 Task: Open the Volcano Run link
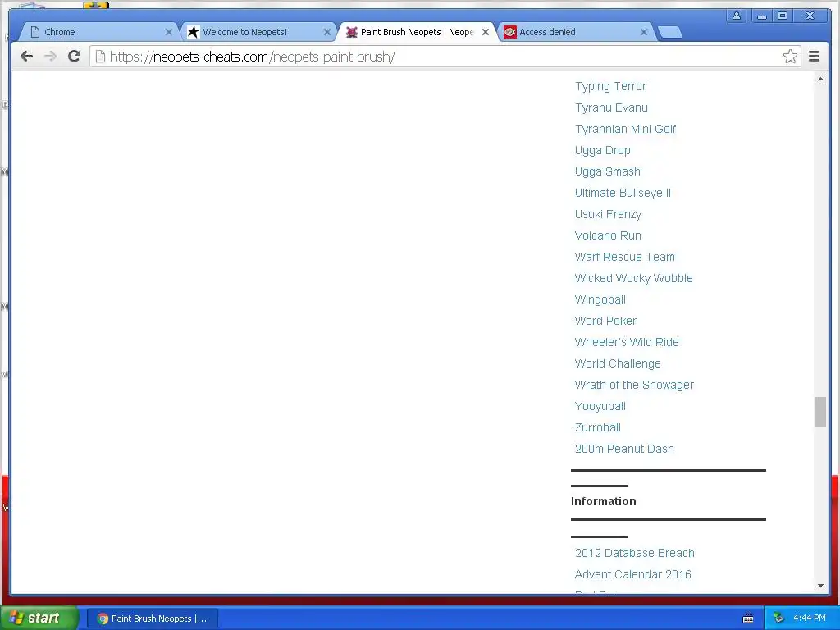pyautogui.click(x=608, y=235)
